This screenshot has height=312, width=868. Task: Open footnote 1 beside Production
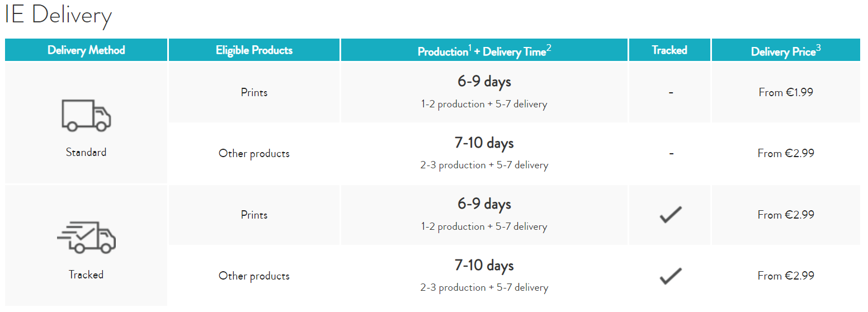470,48
